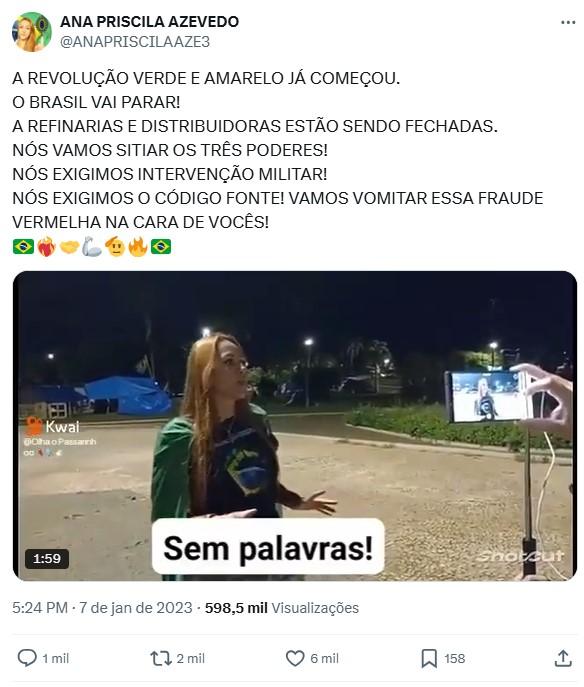Click the 2 mil reposts count

point(191,659)
